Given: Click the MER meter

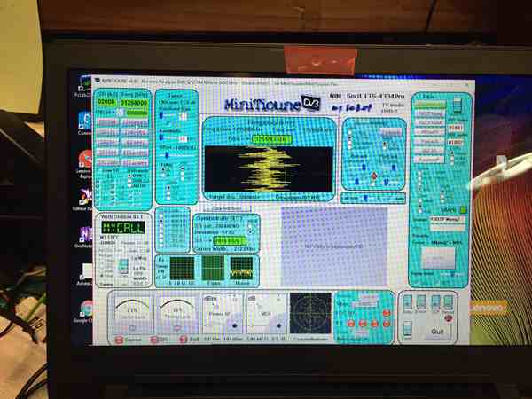Looking at the screenshot, I should (x=267, y=314).
